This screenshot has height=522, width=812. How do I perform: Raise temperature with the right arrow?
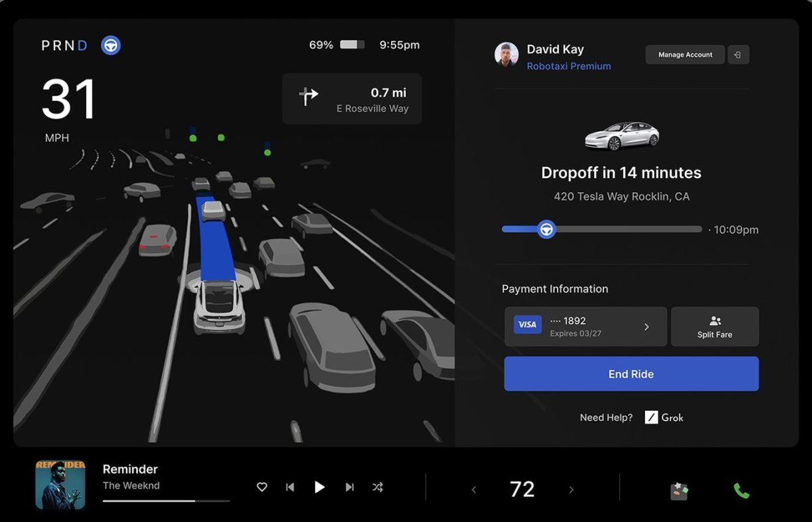(571, 490)
